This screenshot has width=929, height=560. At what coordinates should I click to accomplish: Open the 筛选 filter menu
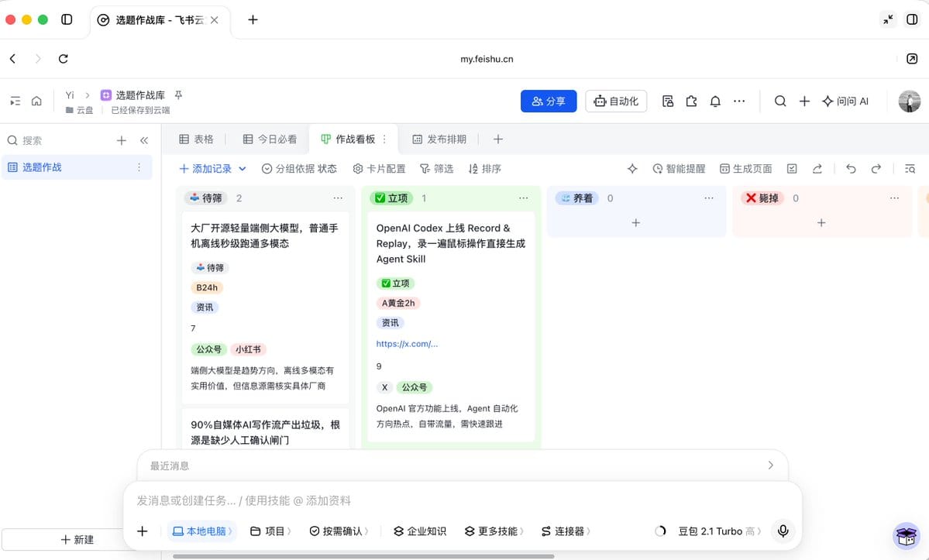click(437, 169)
